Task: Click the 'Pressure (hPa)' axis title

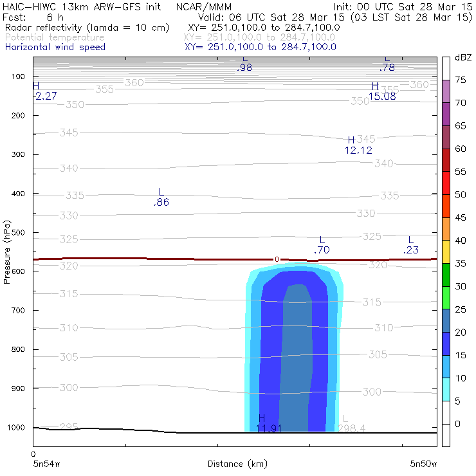Action: pyautogui.click(x=6, y=252)
